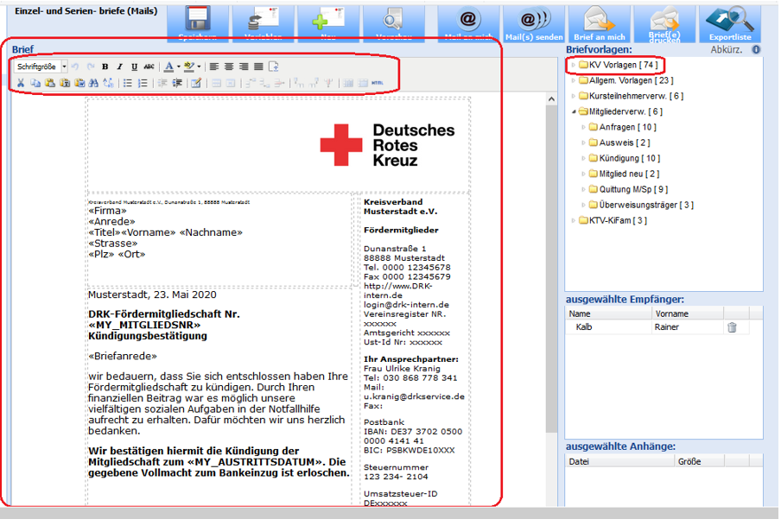This screenshot has height=532, width=781.
Task: Click the Brief an mich button
Action: pos(600,23)
